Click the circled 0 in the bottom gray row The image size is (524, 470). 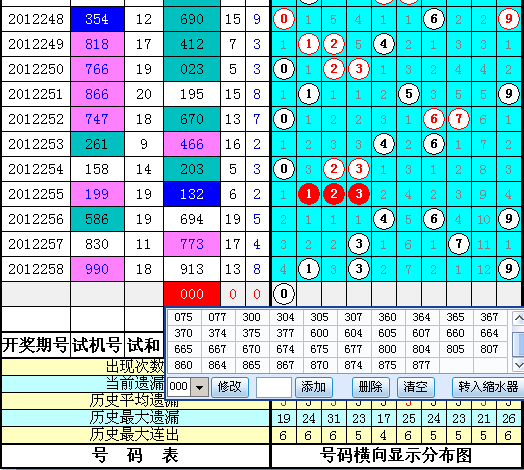(x=284, y=294)
